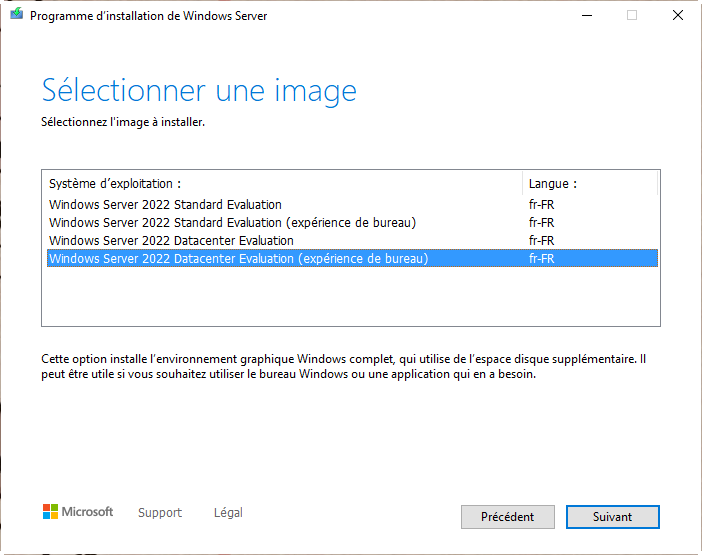This screenshot has height=555, width=702.
Task: Open the Légal link
Action: coord(228,513)
